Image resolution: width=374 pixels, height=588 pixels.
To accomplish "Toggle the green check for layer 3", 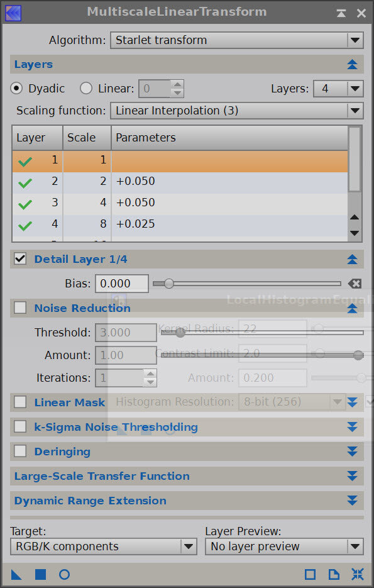I will click(x=25, y=204).
